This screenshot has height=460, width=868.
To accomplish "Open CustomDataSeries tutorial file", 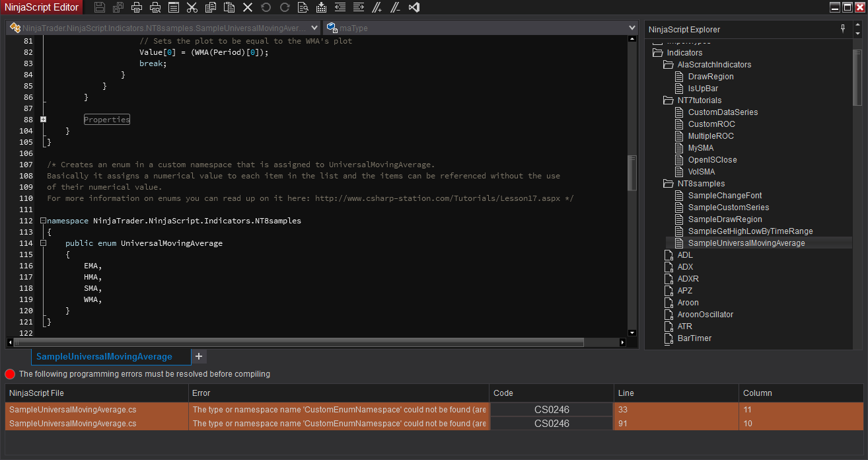I will pos(723,112).
